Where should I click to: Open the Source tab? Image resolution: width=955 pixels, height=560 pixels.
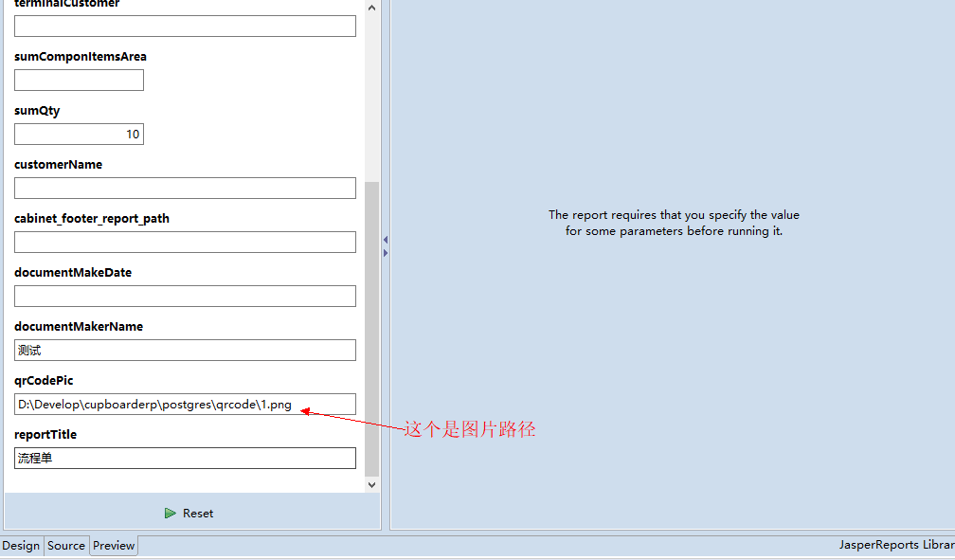click(66, 546)
